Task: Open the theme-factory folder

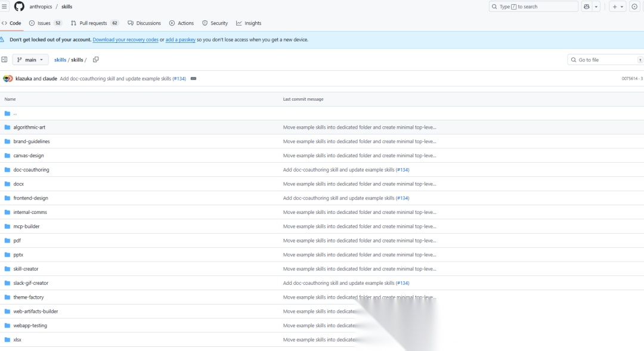Action: [29, 297]
